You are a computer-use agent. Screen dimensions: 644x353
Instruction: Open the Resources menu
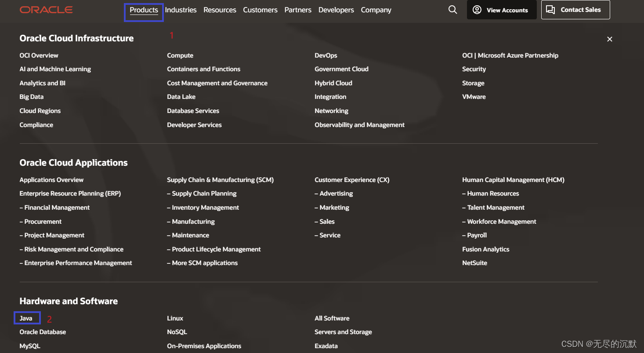220,10
